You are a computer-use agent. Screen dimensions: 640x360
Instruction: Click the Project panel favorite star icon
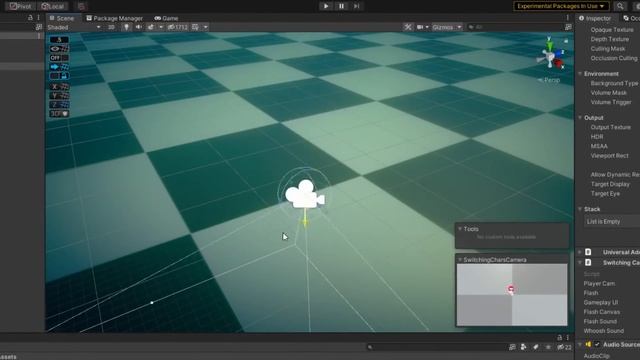(x=548, y=347)
